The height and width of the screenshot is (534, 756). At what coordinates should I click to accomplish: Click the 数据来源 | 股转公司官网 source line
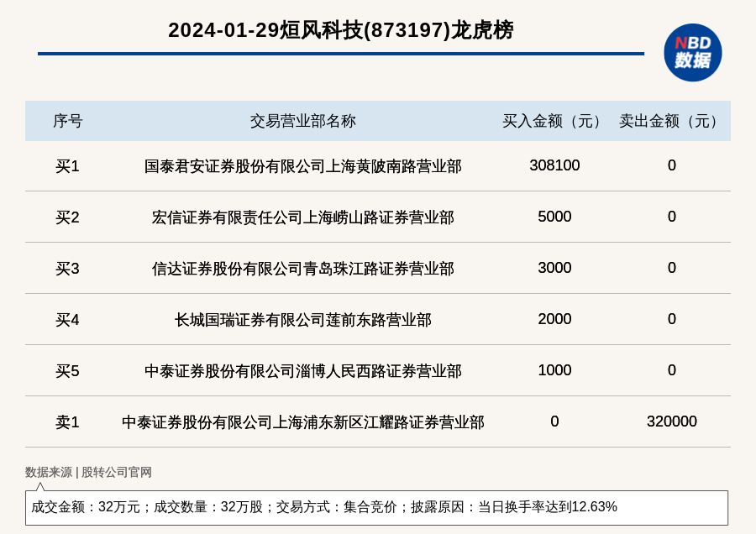pyautogui.click(x=88, y=473)
